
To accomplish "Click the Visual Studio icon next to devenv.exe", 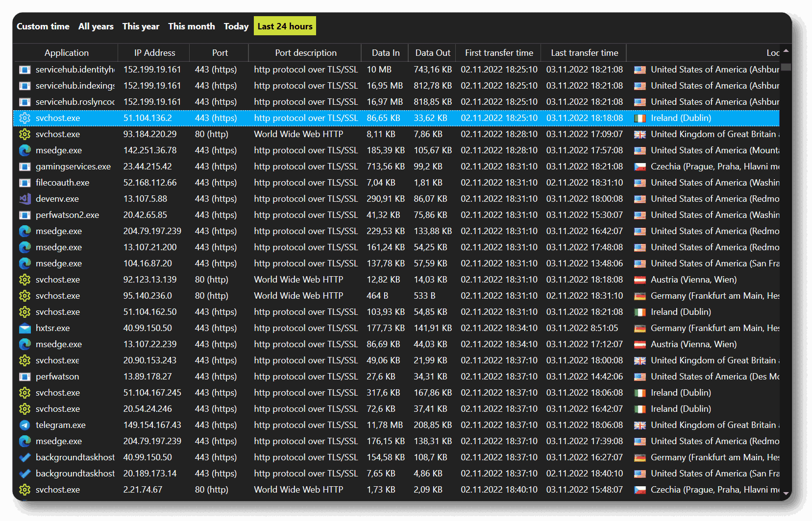I will click(x=25, y=199).
